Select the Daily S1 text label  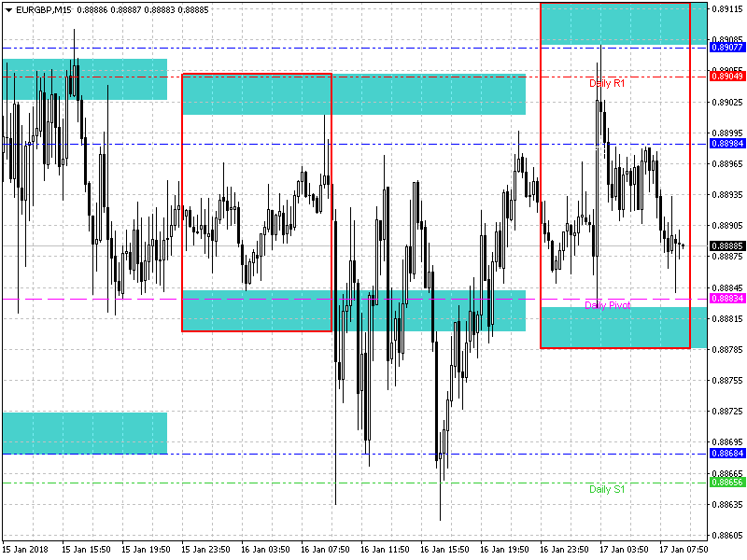point(607,489)
